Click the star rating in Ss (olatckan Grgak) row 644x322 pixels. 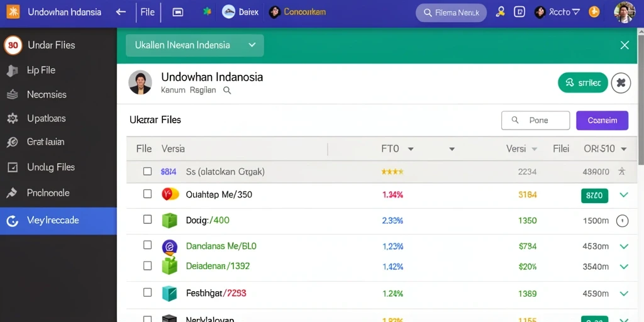[392, 172]
